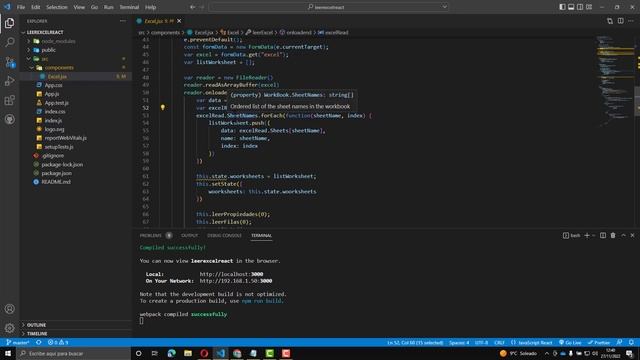Screen dimensions: 640x360
Task: Click the master git branch in status bar
Action: (x=18, y=342)
